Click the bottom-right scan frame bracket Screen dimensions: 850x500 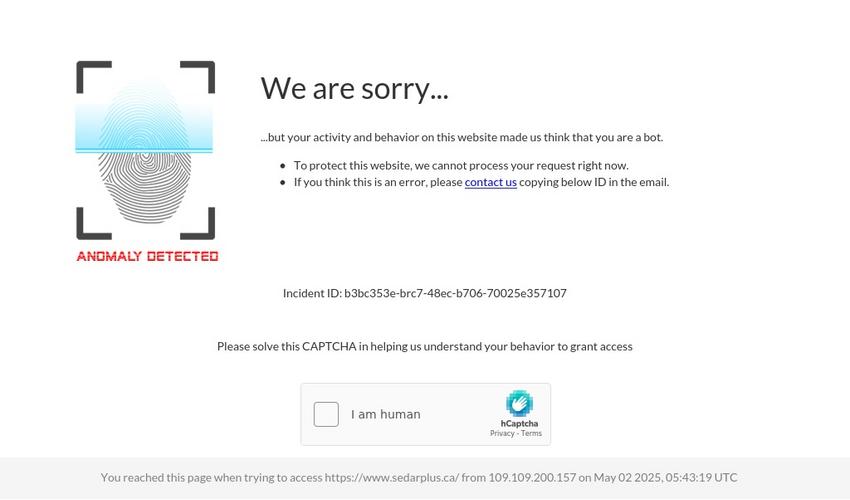[198, 223]
